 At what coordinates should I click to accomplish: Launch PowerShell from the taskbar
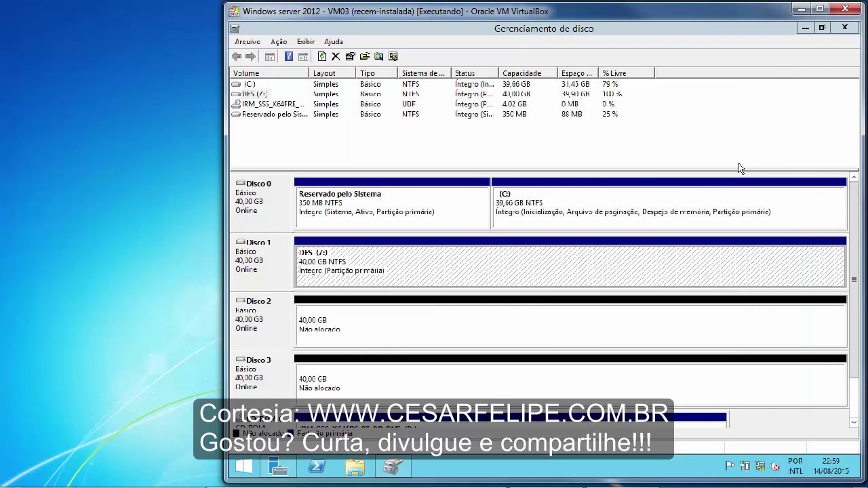317,467
